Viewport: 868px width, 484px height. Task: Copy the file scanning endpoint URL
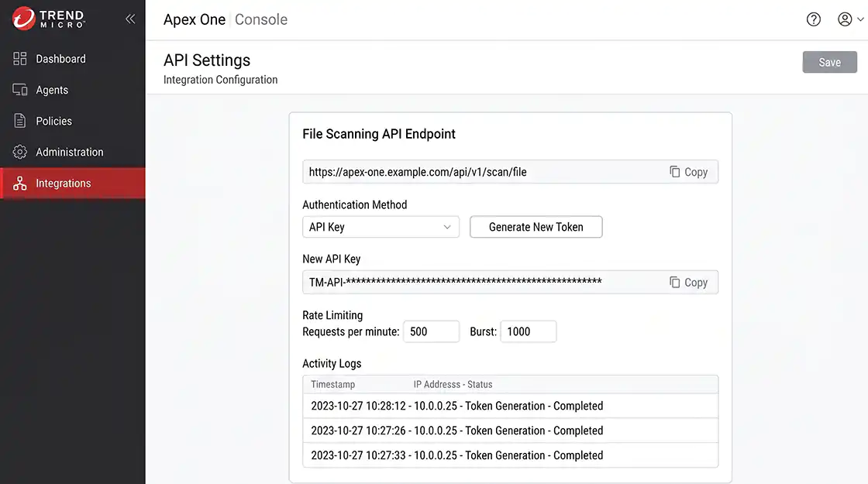[689, 172]
